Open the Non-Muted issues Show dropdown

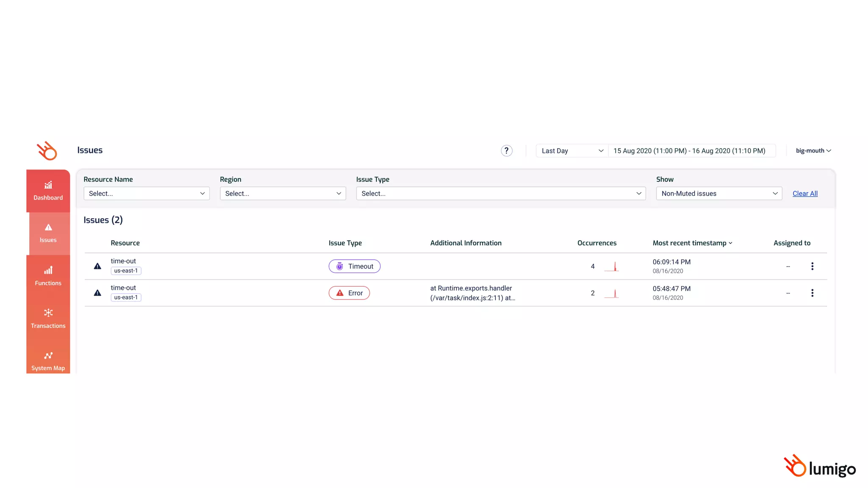point(719,194)
